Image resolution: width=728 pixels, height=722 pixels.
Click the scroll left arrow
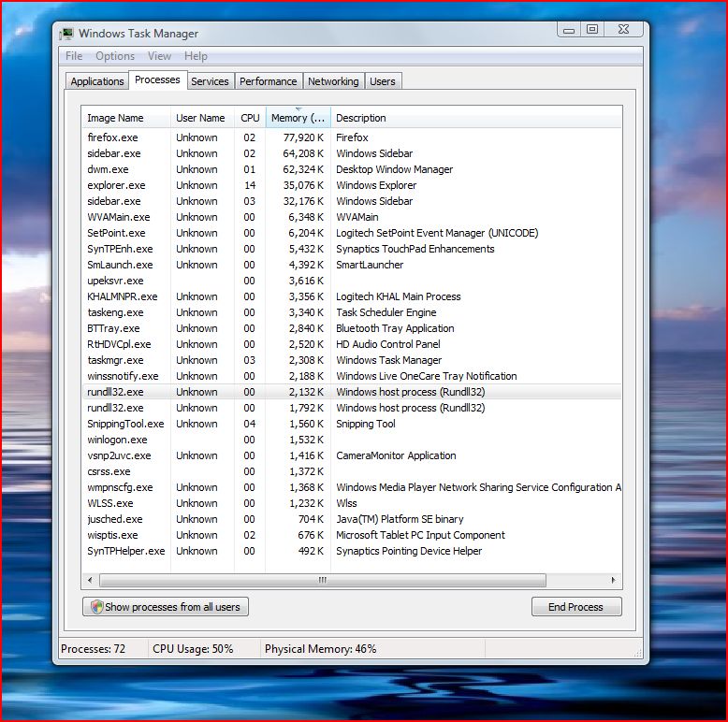(90, 580)
